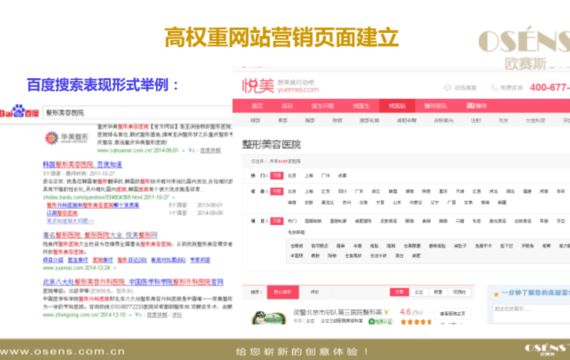Viewport: 570px width, 360px height.
Task: Click the green verified badge on hospital listing
Action: point(381,321)
